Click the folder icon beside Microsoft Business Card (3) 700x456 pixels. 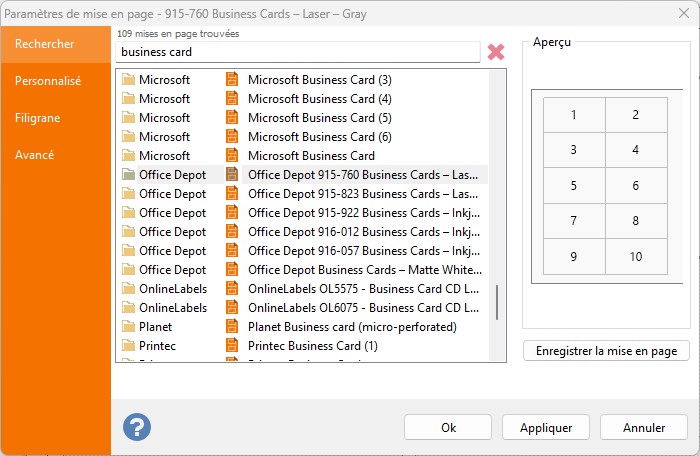coord(129,79)
